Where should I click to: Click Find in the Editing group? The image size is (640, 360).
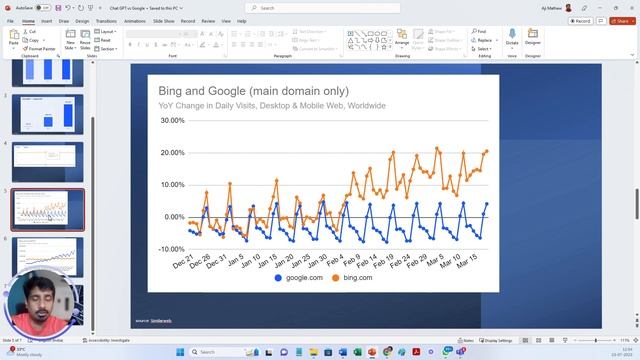(479, 31)
